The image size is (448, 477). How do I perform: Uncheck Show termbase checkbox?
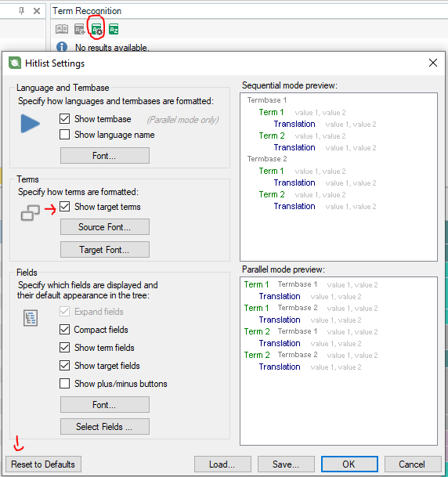pos(64,118)
